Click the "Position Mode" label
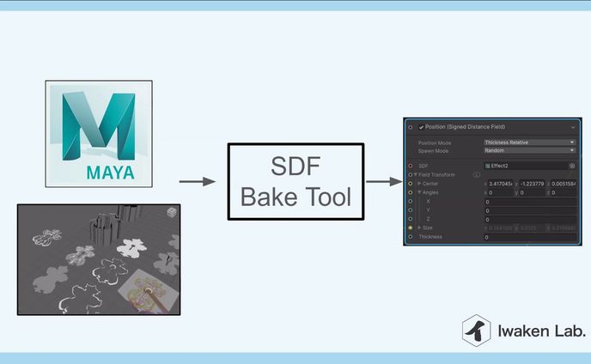Viewport: 591px width, 364px height. coord(435,143)
